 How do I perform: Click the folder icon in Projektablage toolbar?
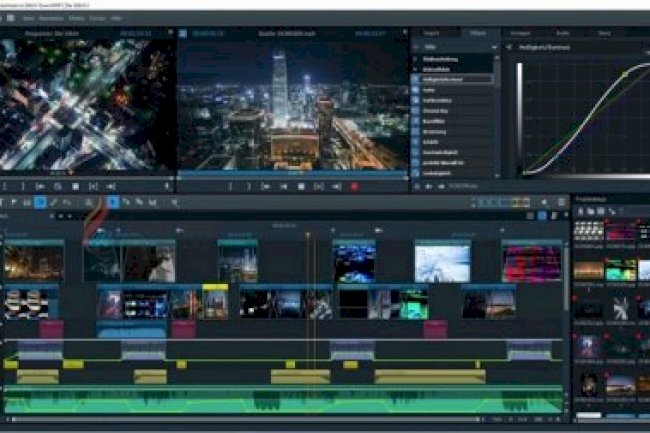pos(590,211)
